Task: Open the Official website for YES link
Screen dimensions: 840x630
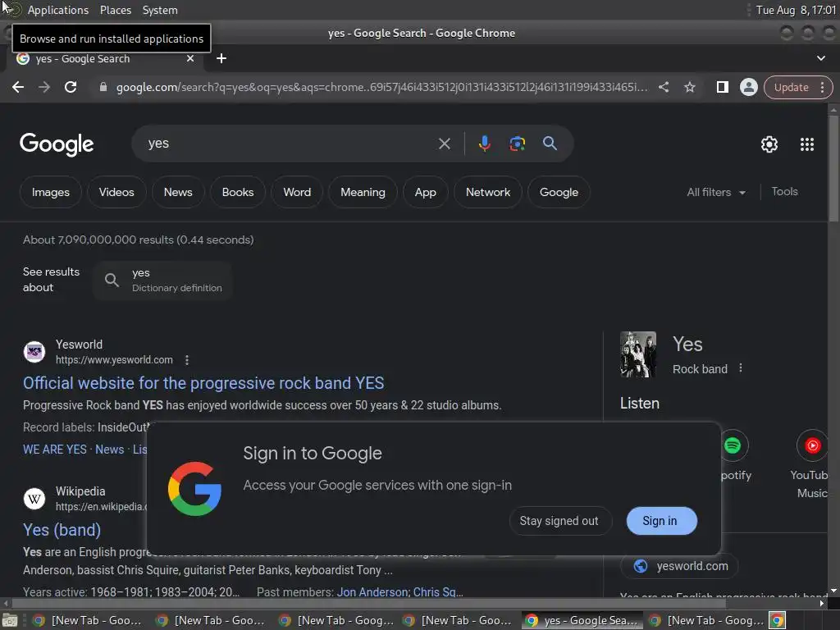Action: click(203, 383)
